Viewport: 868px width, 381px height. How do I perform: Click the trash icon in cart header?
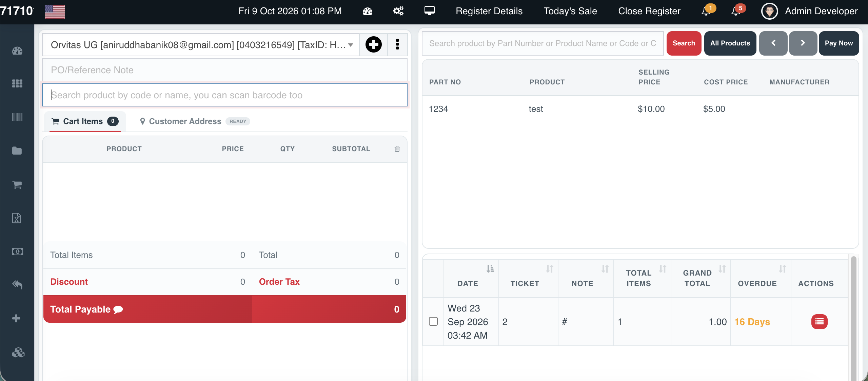tap(397, 149)
